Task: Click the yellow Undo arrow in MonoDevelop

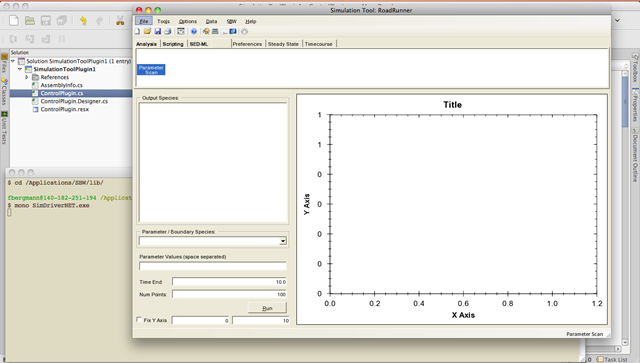Action: (x=83, y=20)
